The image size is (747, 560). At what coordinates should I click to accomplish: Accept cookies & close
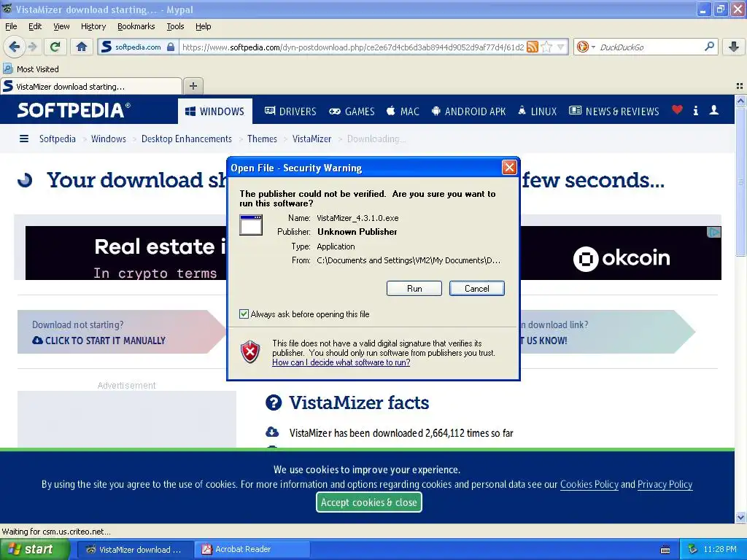click(x=368, y=502)
